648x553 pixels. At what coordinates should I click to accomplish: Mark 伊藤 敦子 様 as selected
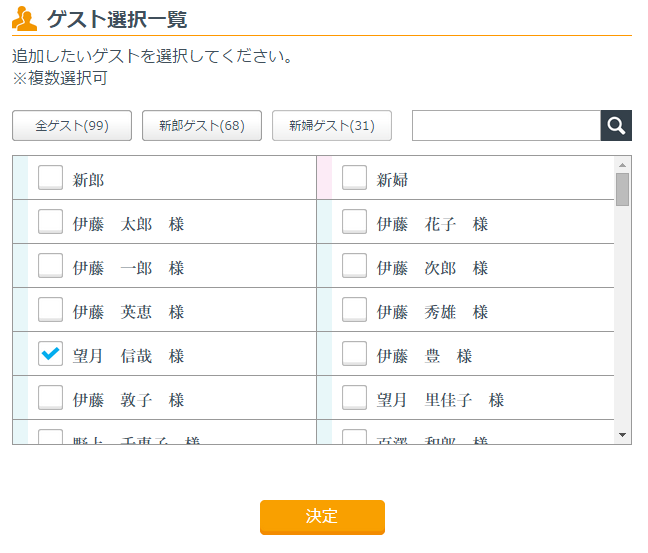[x=50, y=398]
